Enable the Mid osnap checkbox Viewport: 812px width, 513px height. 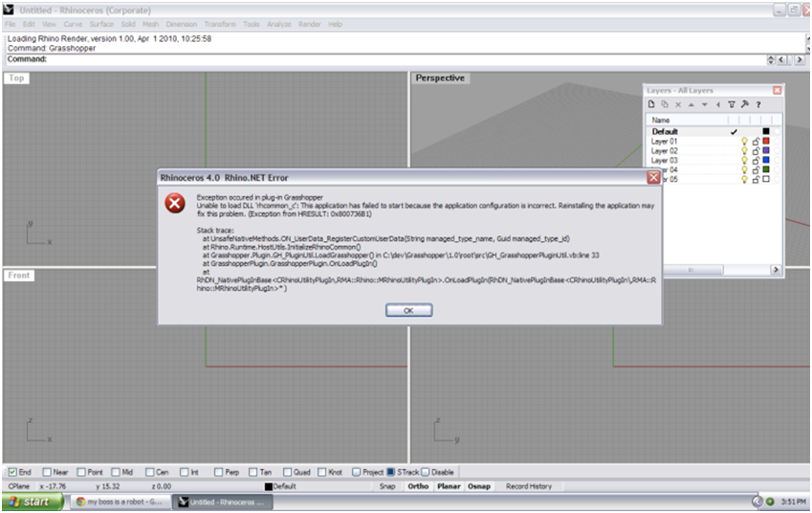click(x=117, y=472)
